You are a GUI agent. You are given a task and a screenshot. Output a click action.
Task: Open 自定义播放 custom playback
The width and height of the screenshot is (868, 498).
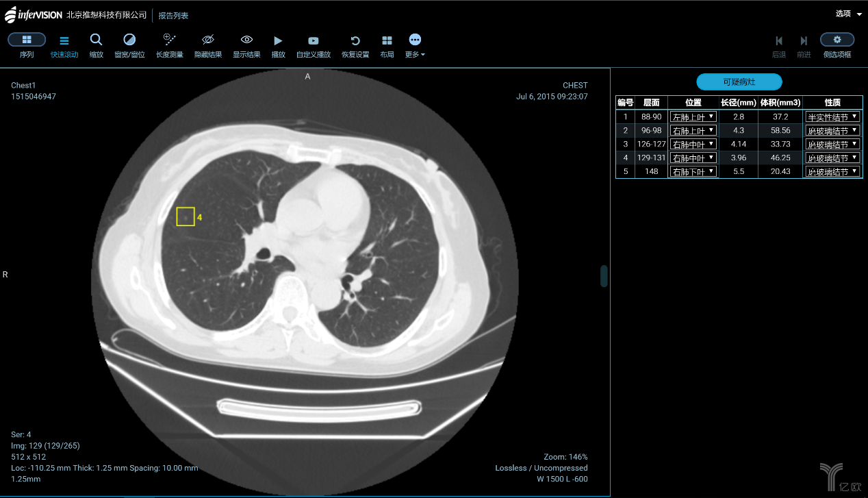[x=313, y=41]
